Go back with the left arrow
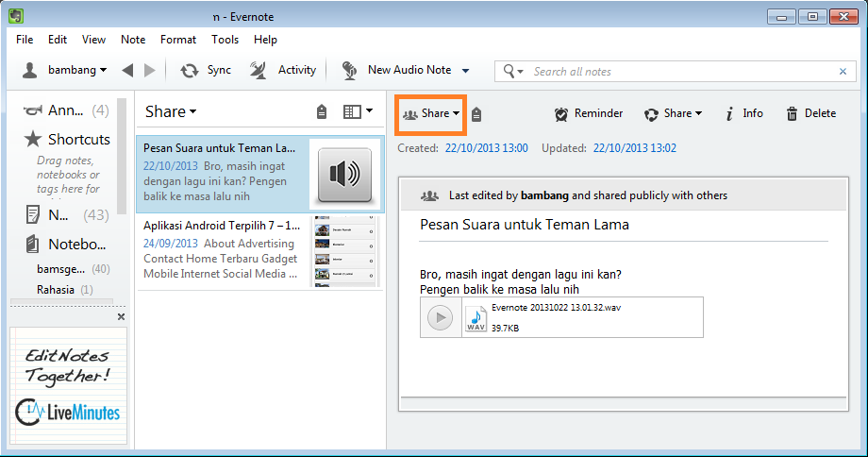868x457 pixels. click(127, 71)
